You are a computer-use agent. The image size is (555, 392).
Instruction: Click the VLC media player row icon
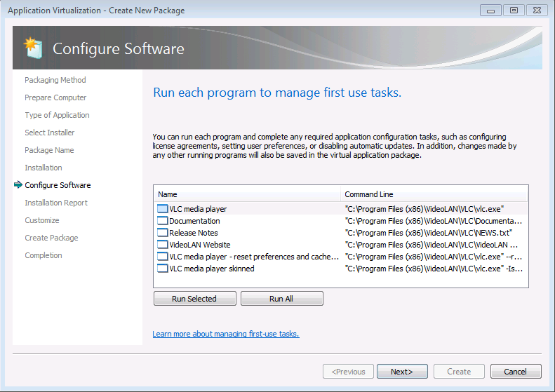(x=163, y=209)
